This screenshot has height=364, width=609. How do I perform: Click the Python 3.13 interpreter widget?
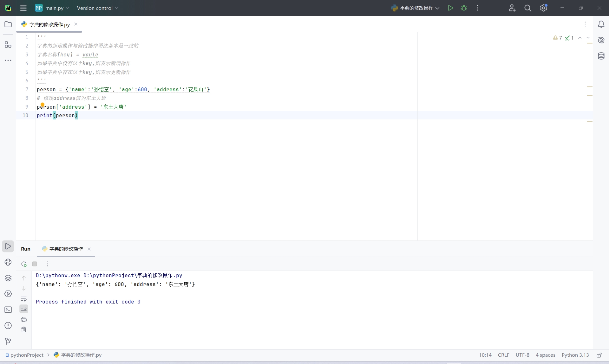click(x=575, y=355)
